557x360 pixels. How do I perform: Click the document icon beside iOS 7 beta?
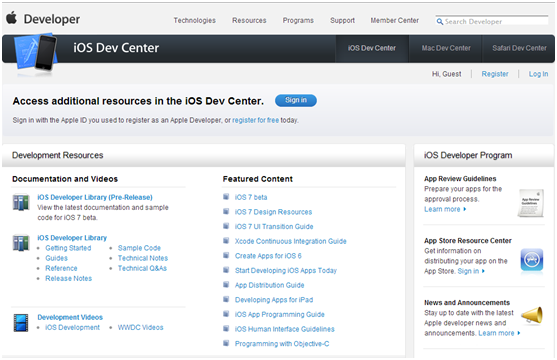click(x=226, y=197)
